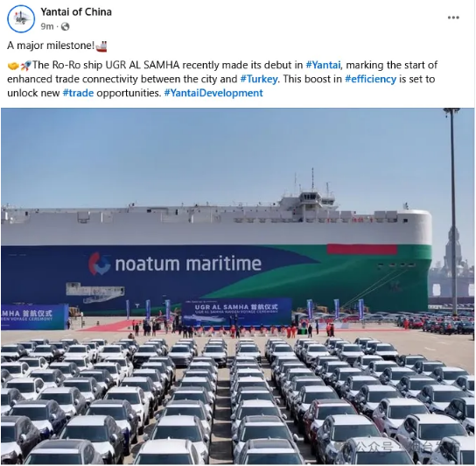The width and height of the screenshot is (476, 466).
Task: Follow the #efficiency hashtag
Action: 371,79
